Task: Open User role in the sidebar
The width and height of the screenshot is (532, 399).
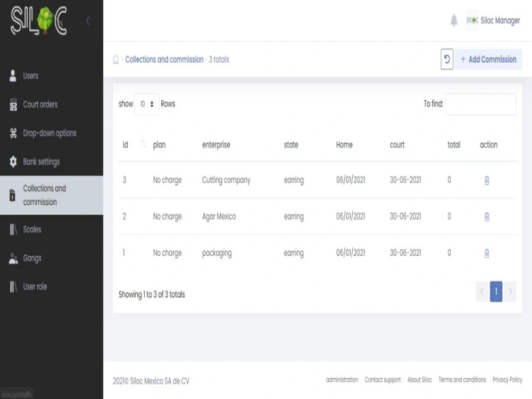Action: pos(52,287)
